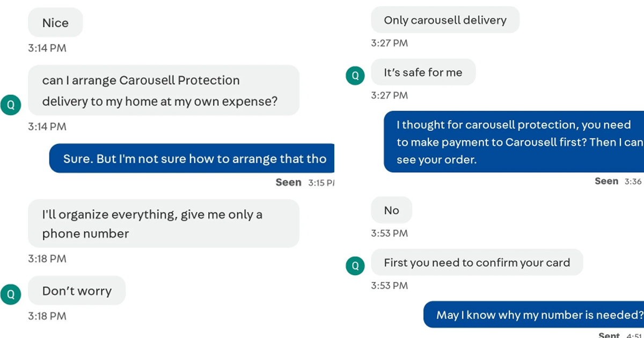The width and height of the screenshot is (644, 338).
Task: Select the 'Nice' message bubble
Action: tap(55, 23)
